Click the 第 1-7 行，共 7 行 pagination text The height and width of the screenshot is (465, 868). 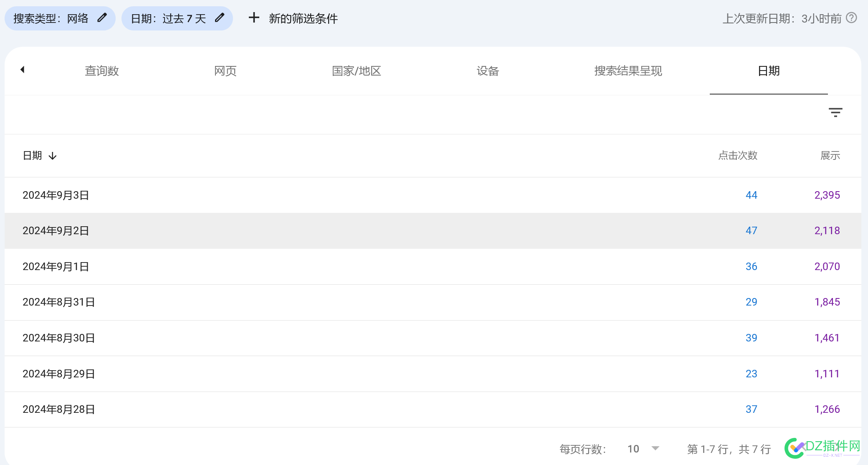click(729, 449)
